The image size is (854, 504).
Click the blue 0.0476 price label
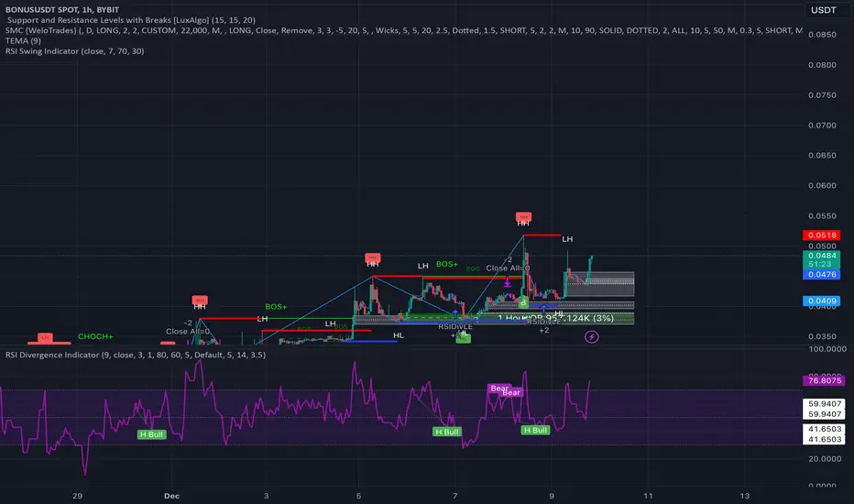pos(821,275)
